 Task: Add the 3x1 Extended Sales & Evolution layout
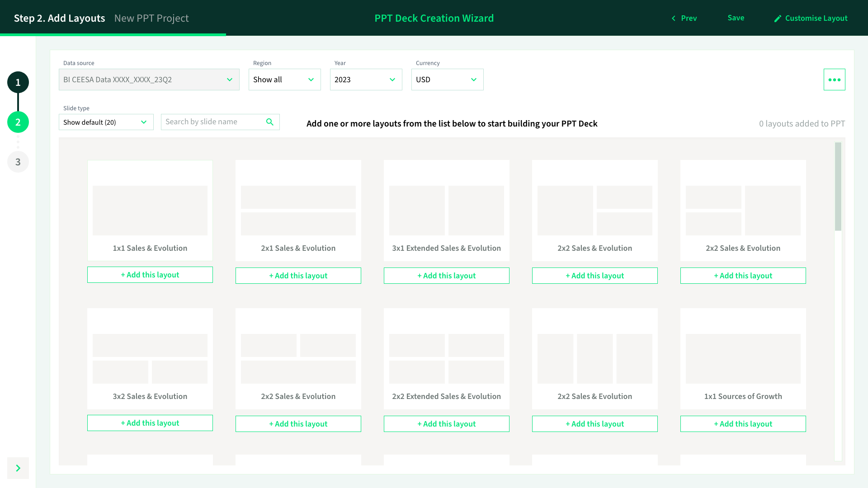tap(446, 276)
